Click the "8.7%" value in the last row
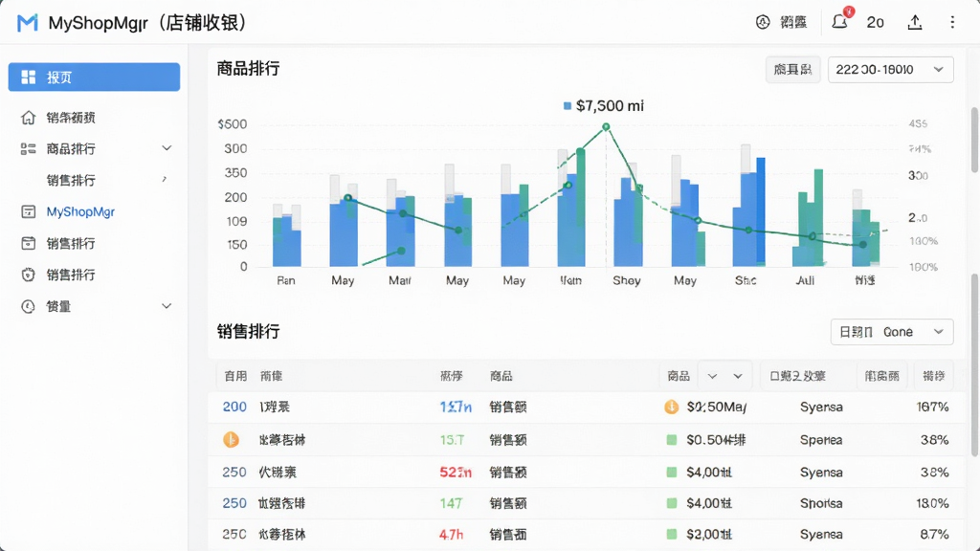The image size is (980, 551). [934, 534]
